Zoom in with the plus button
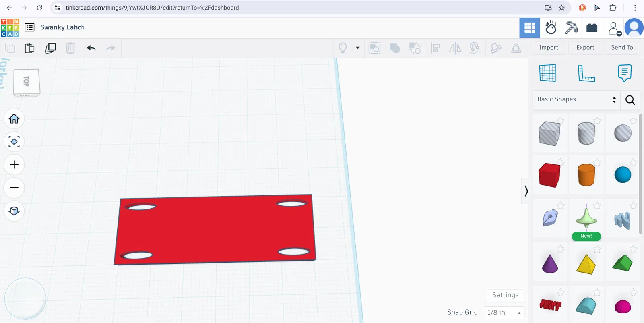644x323 pixels. coord(14,165)
